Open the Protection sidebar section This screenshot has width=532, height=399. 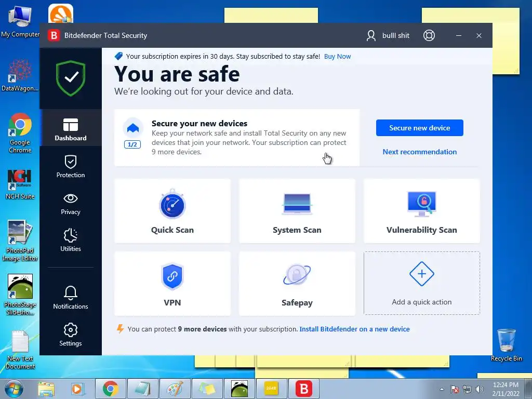tap(71, 166)
